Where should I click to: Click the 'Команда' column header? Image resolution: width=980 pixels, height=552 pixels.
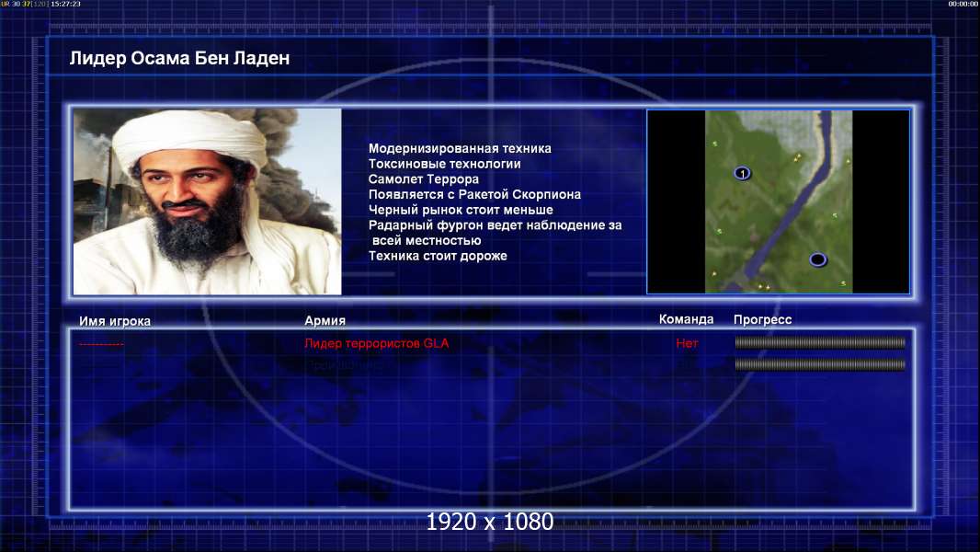686,319
